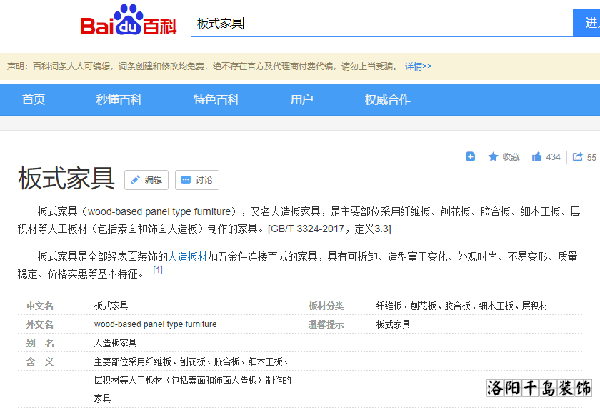The image size is (600, 410).
Task: Click the 板式家具 value beside 温馨提示
Action: coord(392,325)
